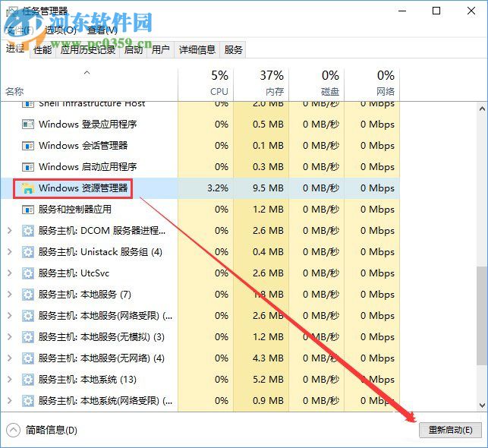This screenshot has height=448, width=488.
Task: Expand the 服务主机: UtcSvc group
Action: (x=10, y=273)
